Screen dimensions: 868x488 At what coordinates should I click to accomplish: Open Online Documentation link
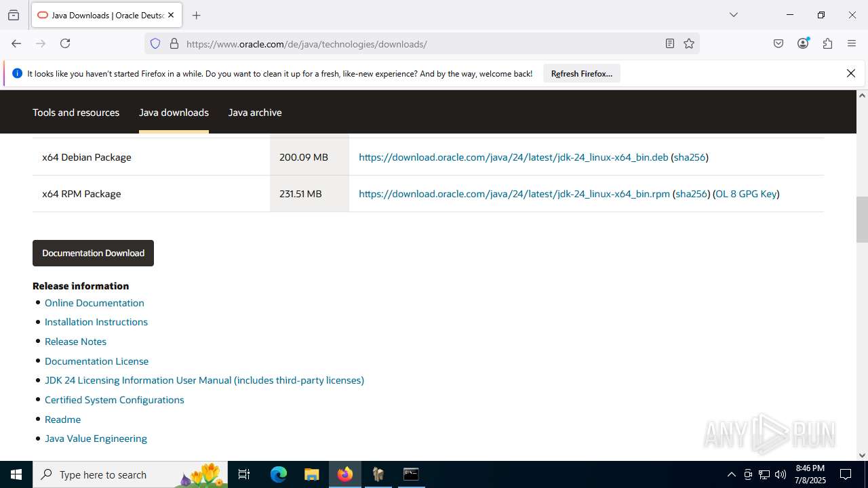[x=94, y=303]
